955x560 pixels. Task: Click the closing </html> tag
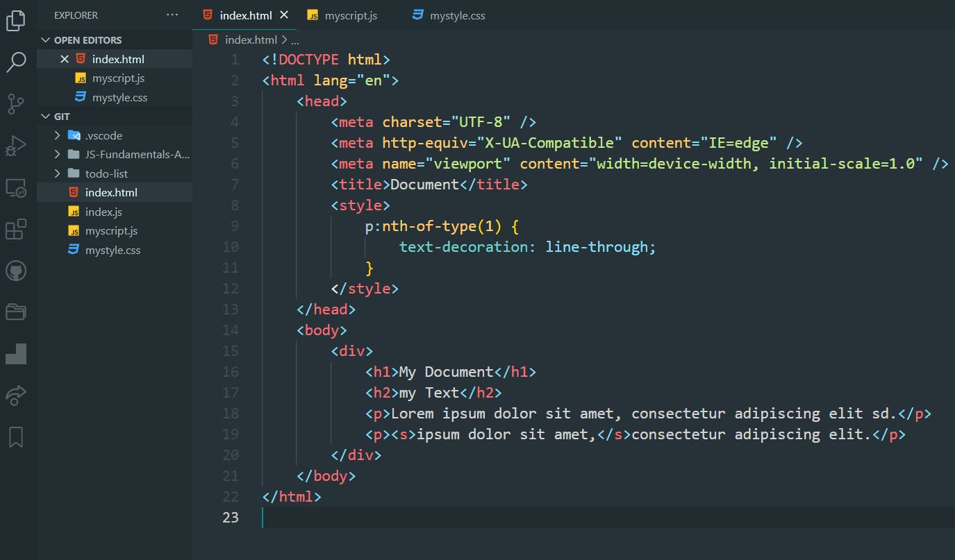[x=292, y=497]
